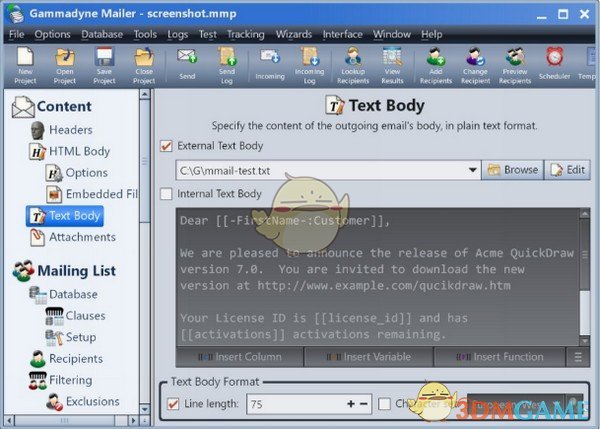Close Project via toolbar icon
The width and height of the screenshot is (600, 429).
coord(144,65)
